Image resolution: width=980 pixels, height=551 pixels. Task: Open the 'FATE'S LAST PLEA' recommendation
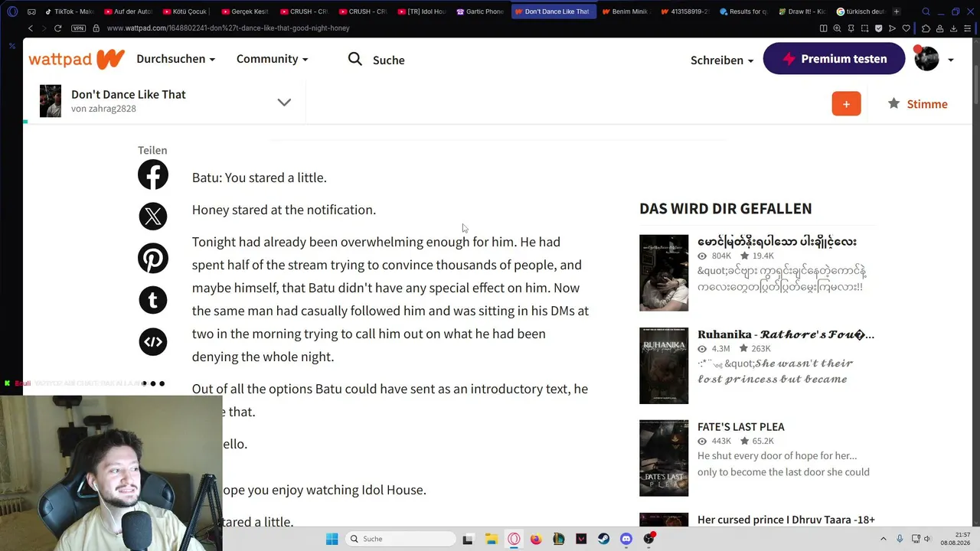pos(741,426)
